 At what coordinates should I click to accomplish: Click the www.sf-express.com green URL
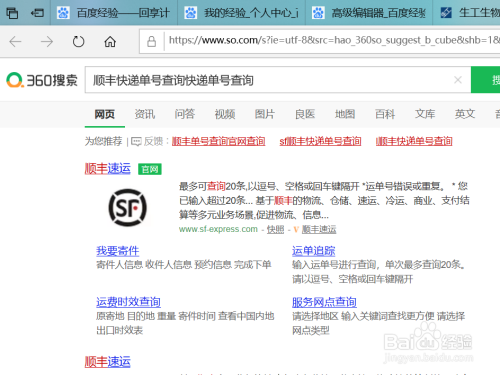click(x=218, y=229)
